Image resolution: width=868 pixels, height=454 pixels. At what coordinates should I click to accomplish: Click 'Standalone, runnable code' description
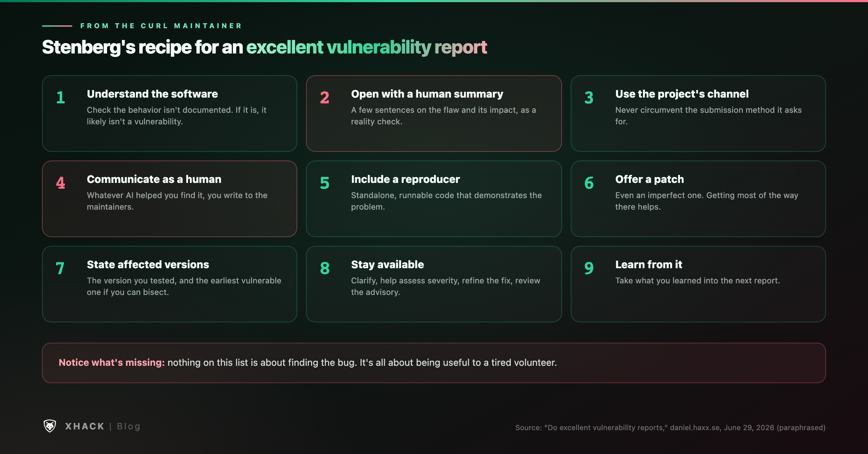[x=446, y=201]
